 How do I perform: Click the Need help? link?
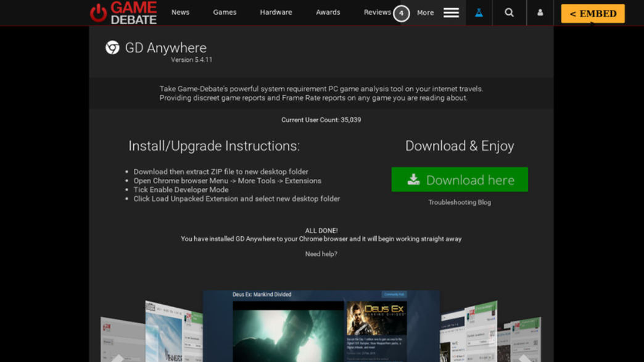tap(321, 254)
